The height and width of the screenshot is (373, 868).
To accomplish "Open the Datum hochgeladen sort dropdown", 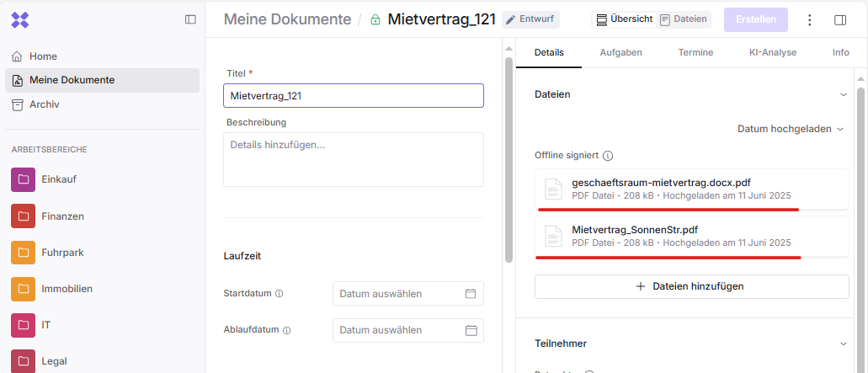I will click(x=790, y=129).
